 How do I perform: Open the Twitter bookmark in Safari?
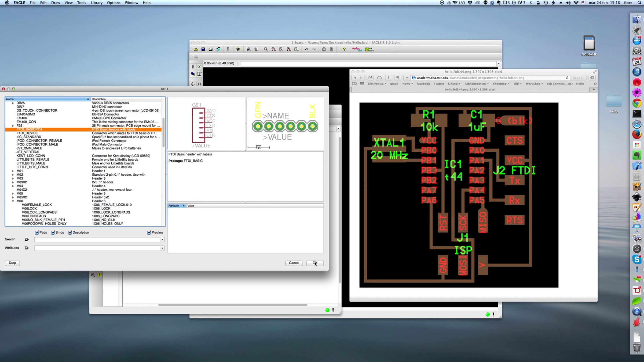[x=439, y=84]
